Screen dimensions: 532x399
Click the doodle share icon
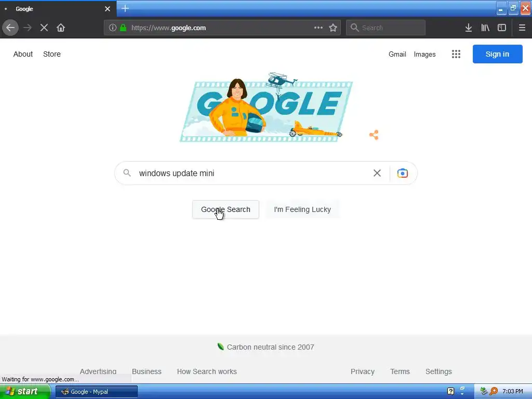374,135
